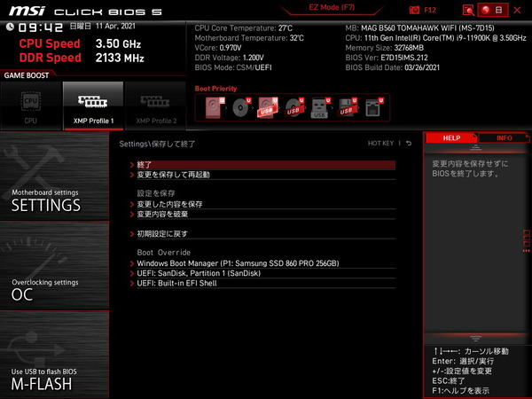Boot from Windows Boot Manager Samsung SSD
The height and width of the screenshot is (399, 532).
click(x=238, y=263)
